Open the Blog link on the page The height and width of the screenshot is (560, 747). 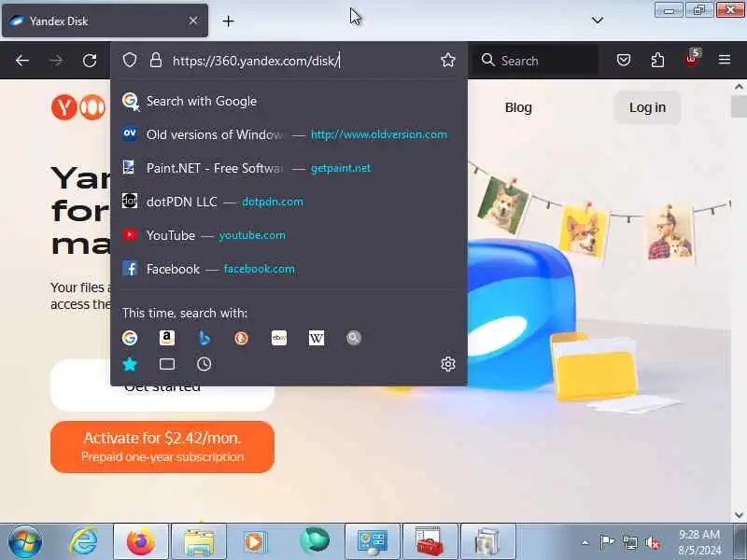518,107
